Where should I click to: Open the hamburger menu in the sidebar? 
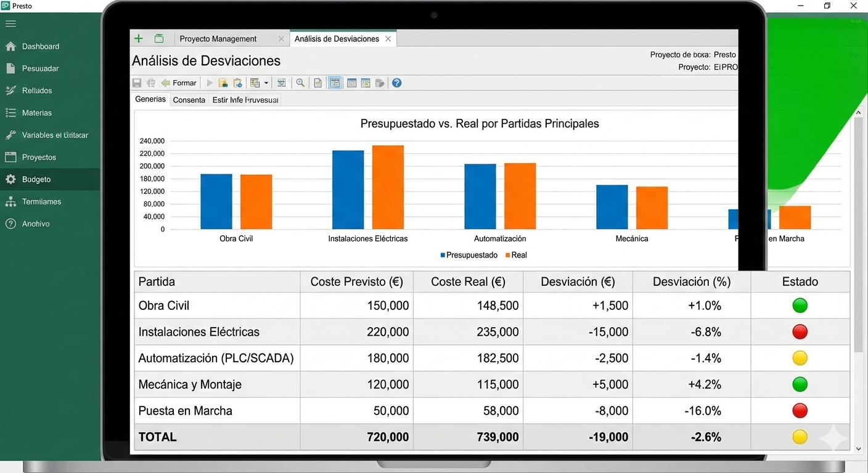pos(10,24)
